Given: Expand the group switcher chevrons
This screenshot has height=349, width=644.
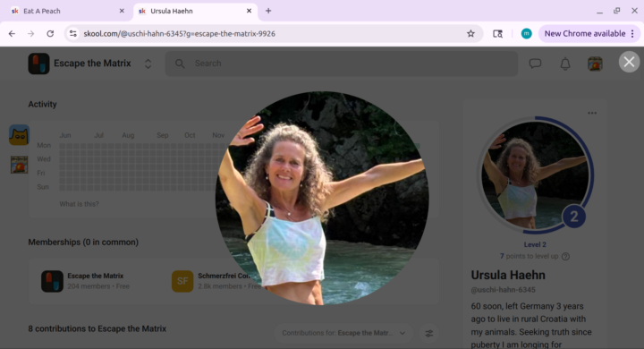Looking at the screenshot, I should click(x=148, y=64).
